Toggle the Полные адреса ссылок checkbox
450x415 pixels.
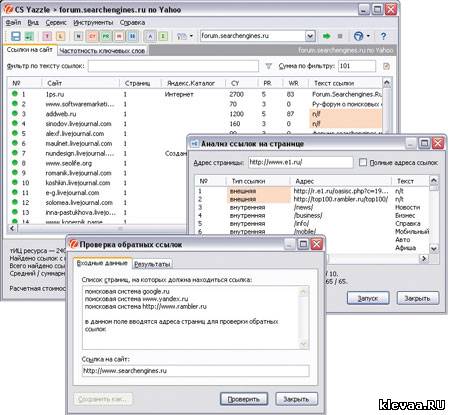363,162
